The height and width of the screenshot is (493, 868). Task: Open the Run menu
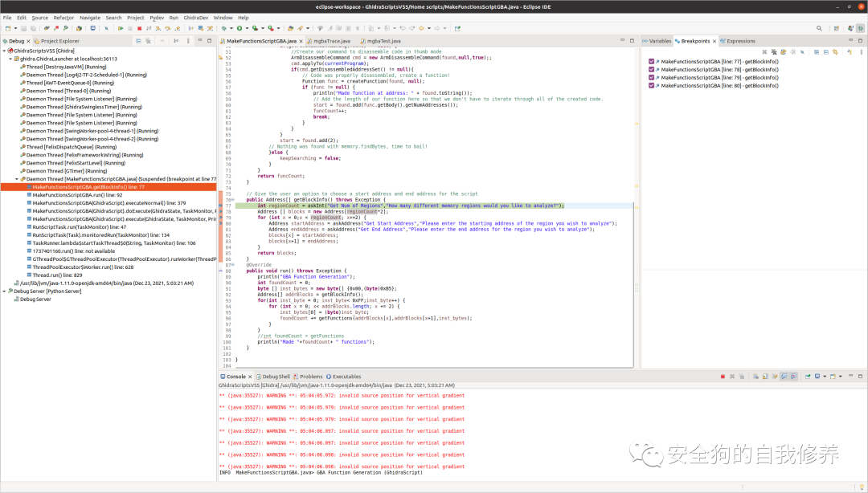point(174,18)
